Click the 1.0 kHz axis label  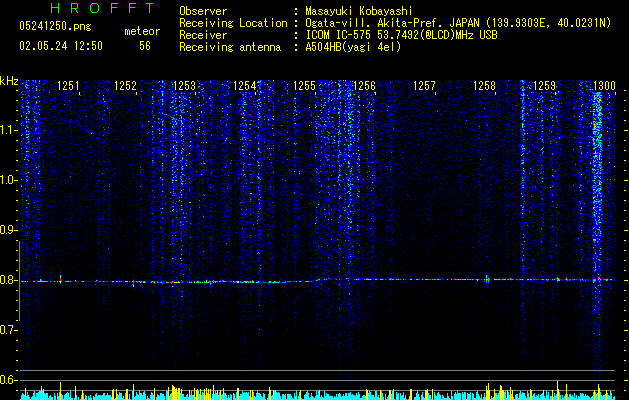coord(9,180)
